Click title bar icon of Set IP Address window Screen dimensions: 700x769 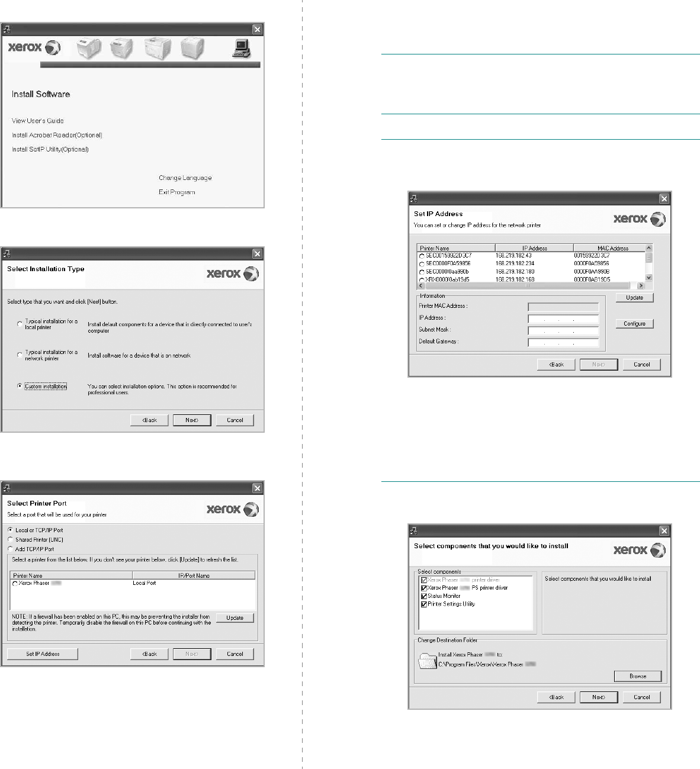click(x=414, y=198)
